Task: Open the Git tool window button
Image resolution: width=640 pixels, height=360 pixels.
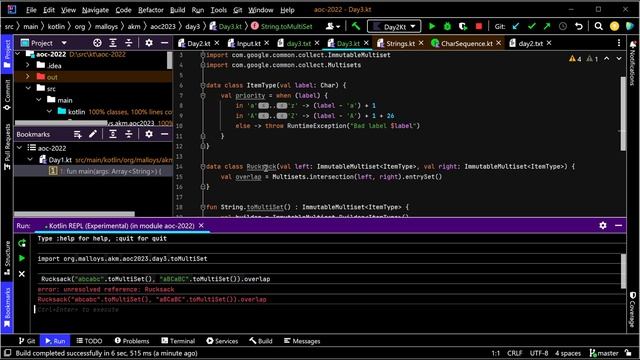Action: (x=27, y=341)
